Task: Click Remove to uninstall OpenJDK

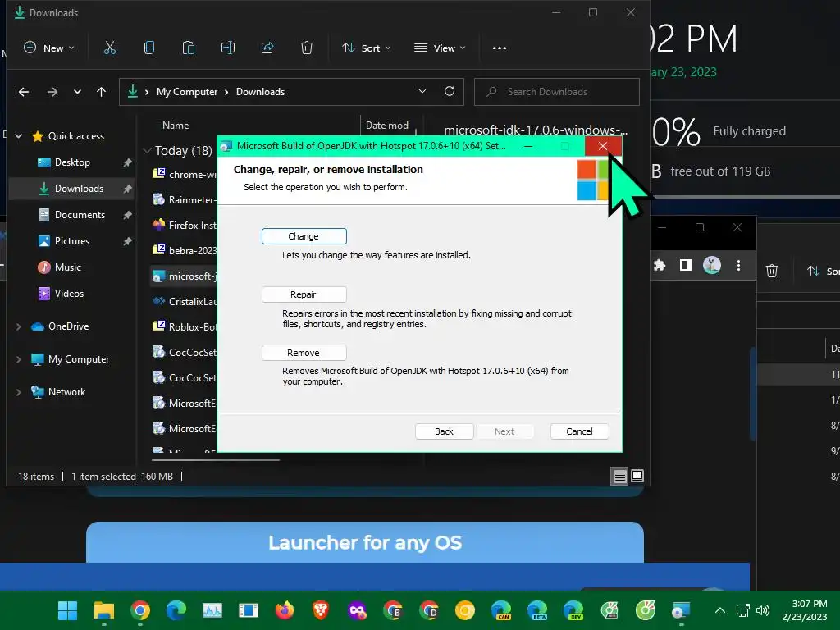Action: pyautogui.click(x=304, y=353)
